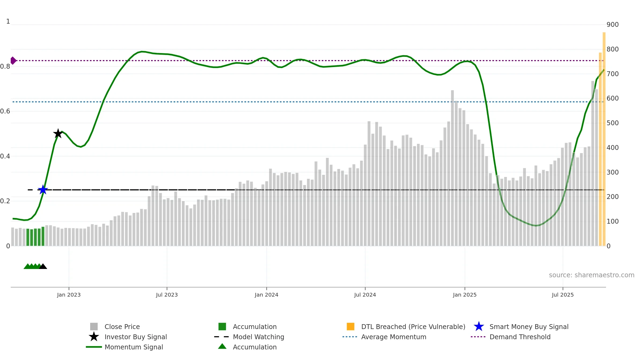
Task: Click the blue star legend icon
Action: click(479, 327)
